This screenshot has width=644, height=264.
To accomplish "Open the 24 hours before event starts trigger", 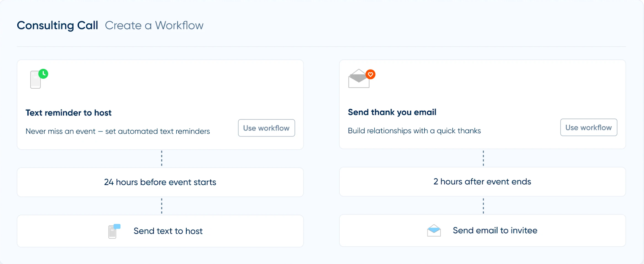I will pos(160,182).
